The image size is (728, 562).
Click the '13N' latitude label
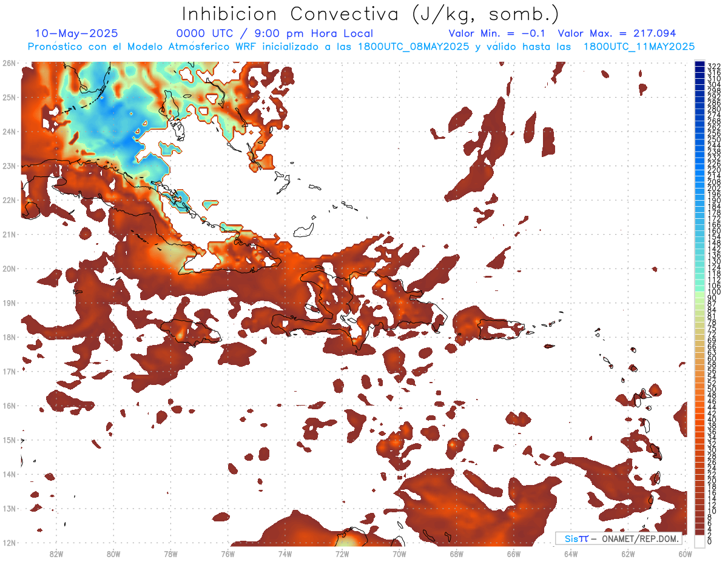pos(8,508)
